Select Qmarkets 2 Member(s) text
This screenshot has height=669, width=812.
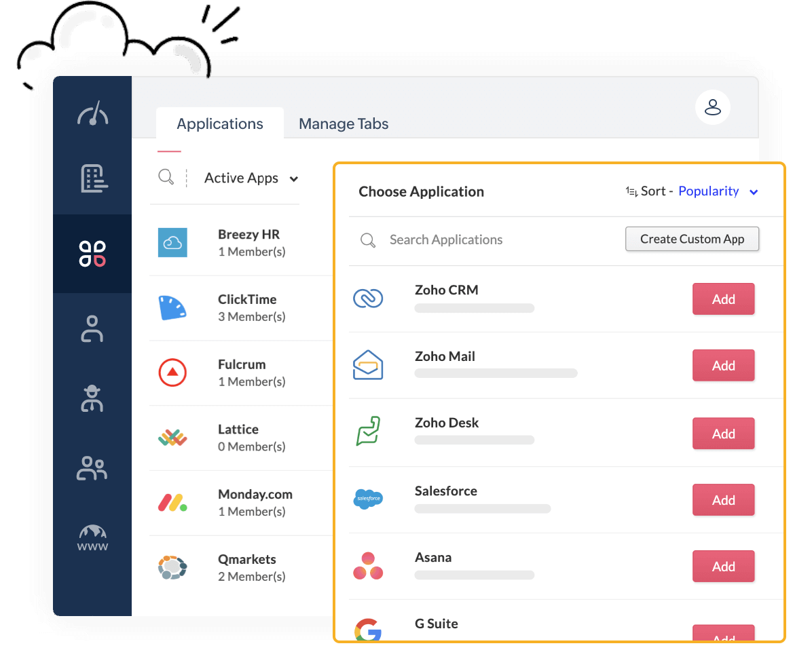coord(252,577)
